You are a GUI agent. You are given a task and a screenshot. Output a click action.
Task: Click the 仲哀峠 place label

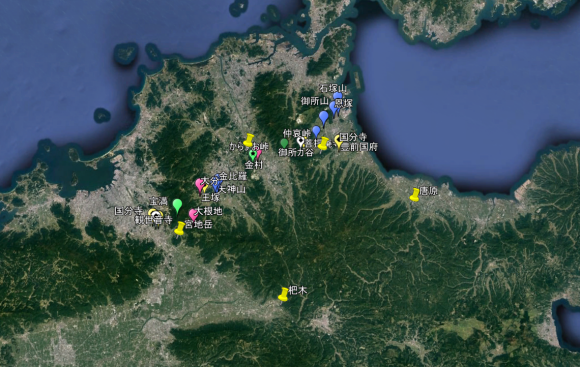[x=297, y=133]
